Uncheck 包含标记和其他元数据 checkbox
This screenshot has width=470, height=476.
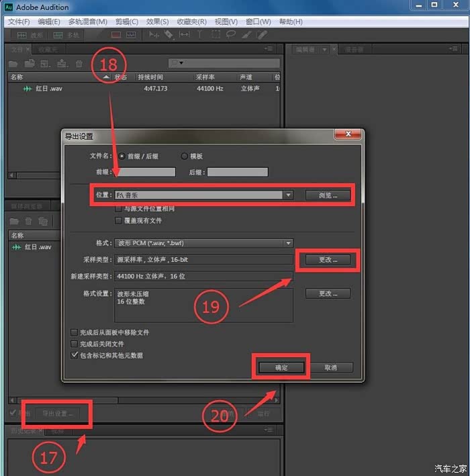[x=75, y=355]
